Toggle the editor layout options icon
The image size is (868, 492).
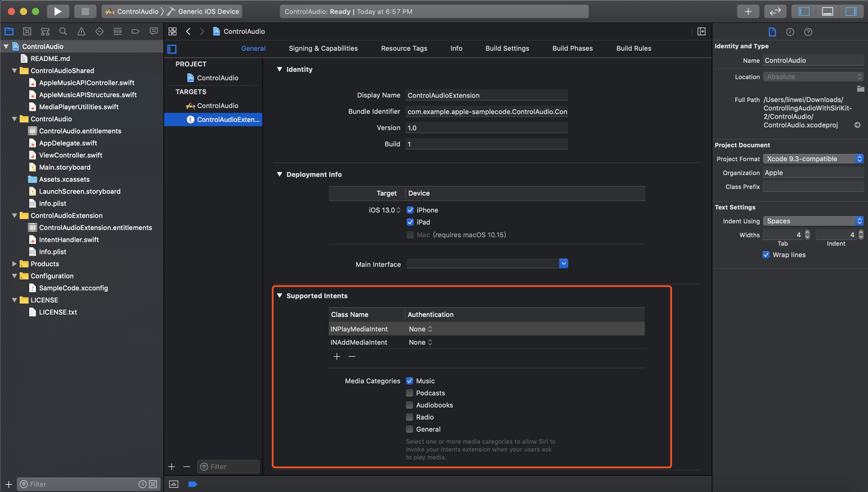coord(701,31)
